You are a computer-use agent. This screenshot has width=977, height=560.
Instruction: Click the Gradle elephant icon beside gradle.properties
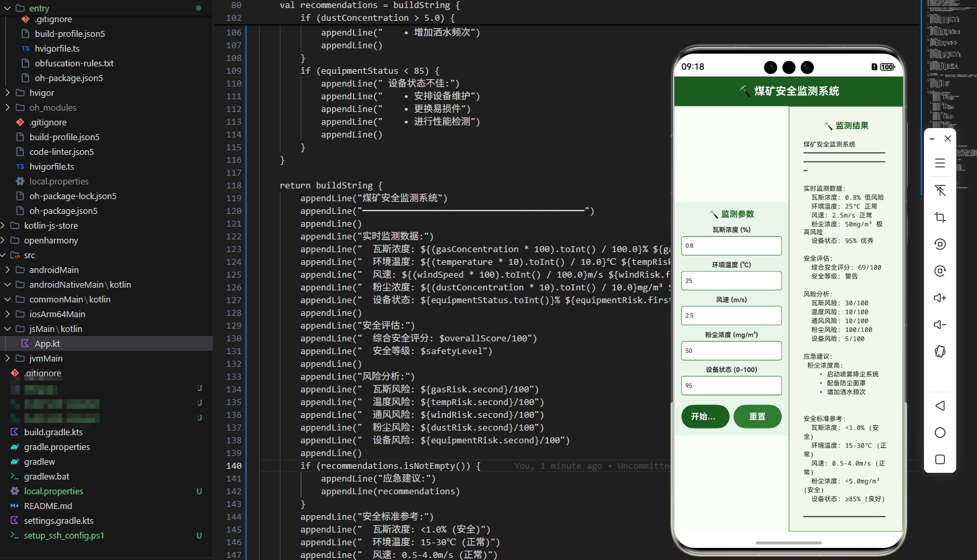coord(15,447)
